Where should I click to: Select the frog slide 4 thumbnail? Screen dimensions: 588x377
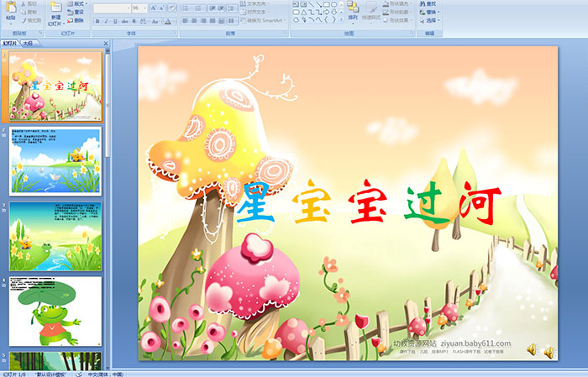(55, 311)
